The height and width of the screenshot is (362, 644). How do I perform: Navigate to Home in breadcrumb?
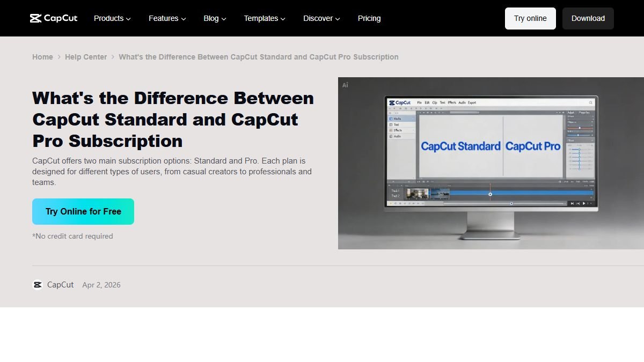point(42,57)
